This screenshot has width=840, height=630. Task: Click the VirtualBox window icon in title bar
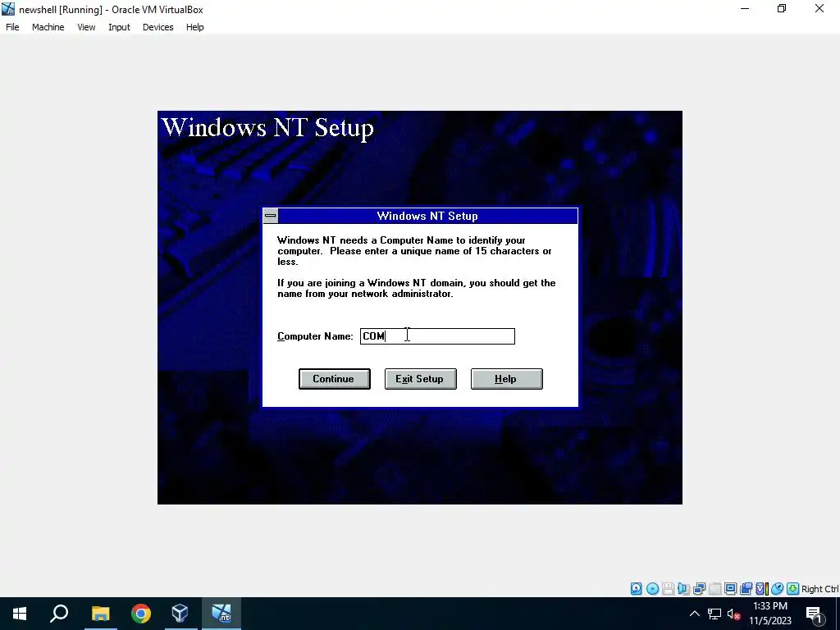point(8,9)
